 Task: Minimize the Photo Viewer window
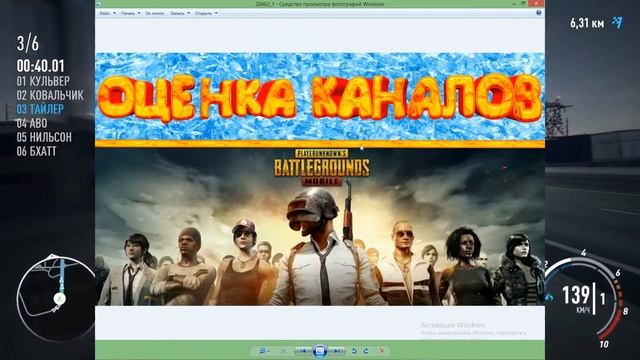(x=514, y=4)
